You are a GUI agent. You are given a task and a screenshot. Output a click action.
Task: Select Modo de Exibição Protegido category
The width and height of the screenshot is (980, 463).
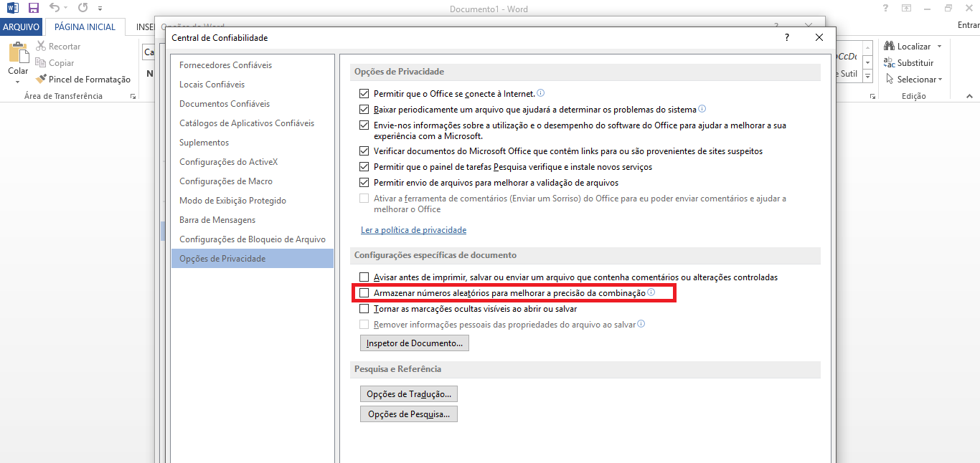point(253,201)
